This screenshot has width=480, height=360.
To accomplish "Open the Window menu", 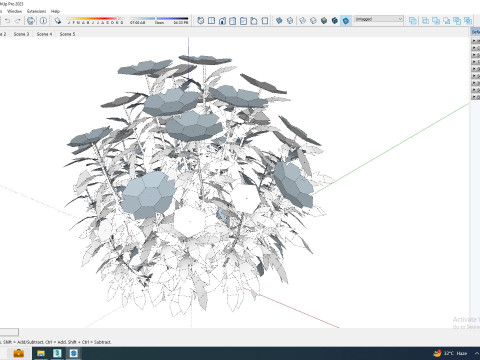I will click(14, 11).
